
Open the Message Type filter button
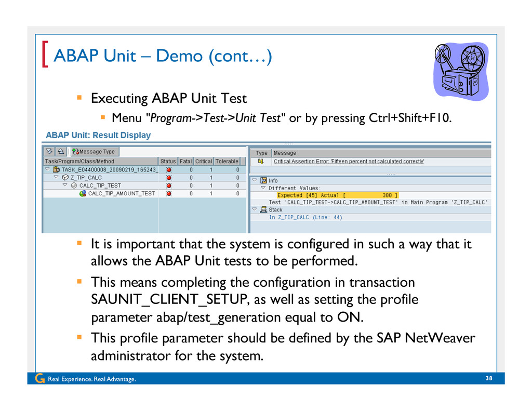pos(95,151)
